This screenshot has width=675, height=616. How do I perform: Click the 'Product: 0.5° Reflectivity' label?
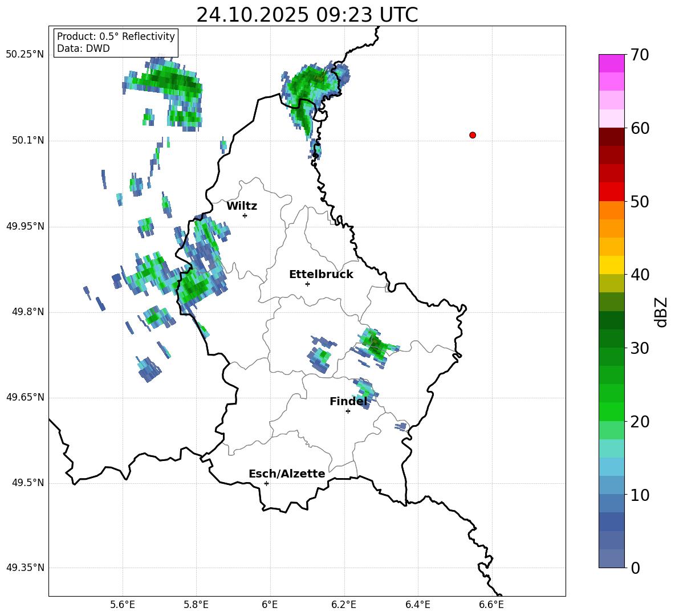[116, 36]
